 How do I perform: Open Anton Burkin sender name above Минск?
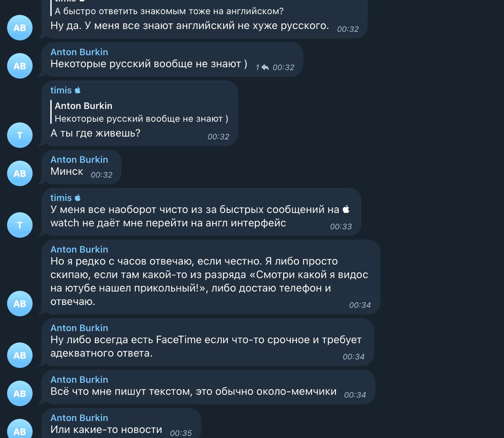coord(79,159)
